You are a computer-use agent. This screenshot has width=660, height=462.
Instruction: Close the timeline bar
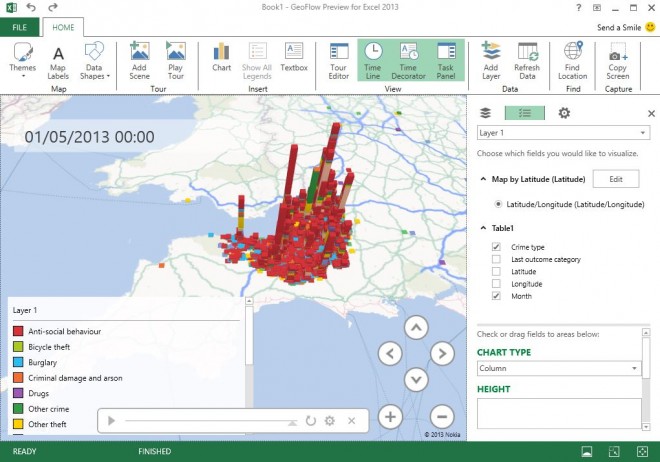(351, 420)
